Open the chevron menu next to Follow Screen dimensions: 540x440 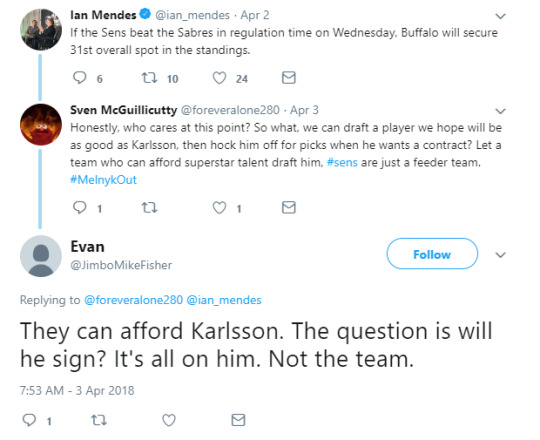point(500,255)
